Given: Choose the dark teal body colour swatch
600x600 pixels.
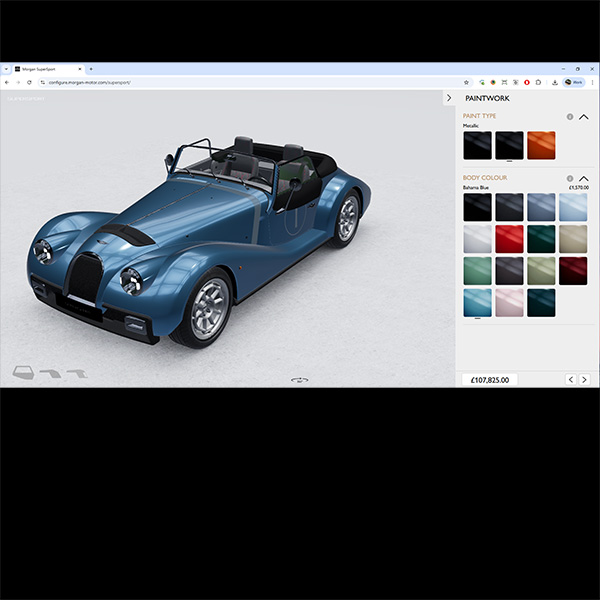Looking at the screenshot, I should coord(541,303).
